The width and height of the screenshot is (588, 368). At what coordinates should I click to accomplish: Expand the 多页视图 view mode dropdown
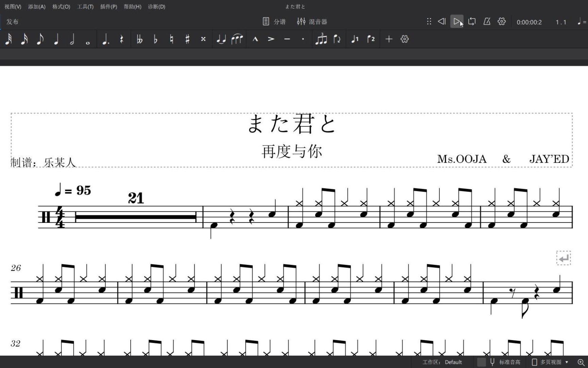click(x=550, y=362)
